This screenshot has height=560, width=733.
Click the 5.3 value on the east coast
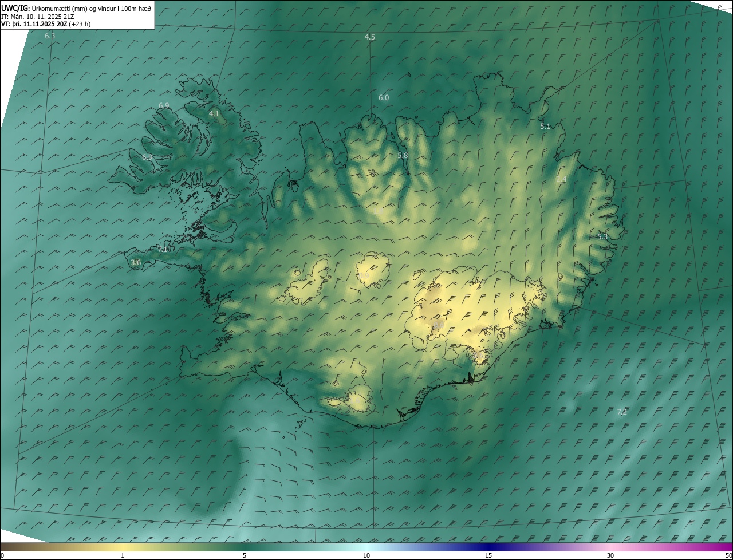(602, 237)
